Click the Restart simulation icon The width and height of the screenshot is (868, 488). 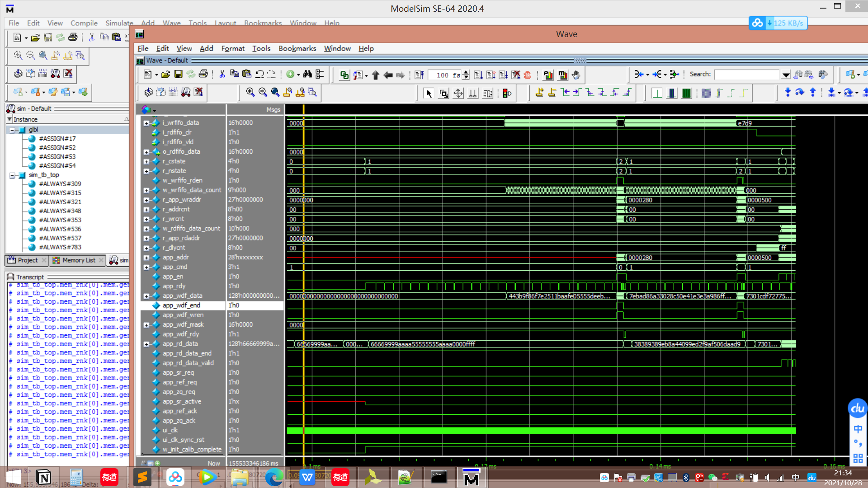click(x=419, y=75)
